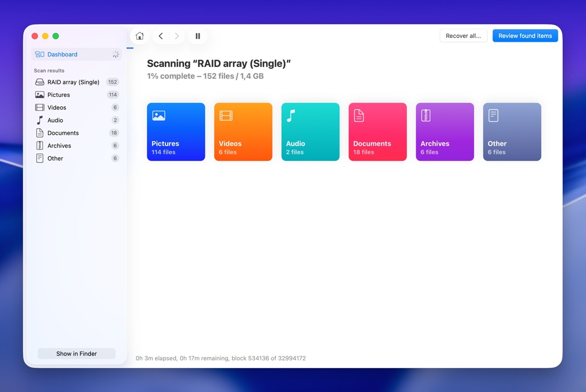Select RAID array (Single) in sidebar
Screen dimensions: 586x392
73,82
